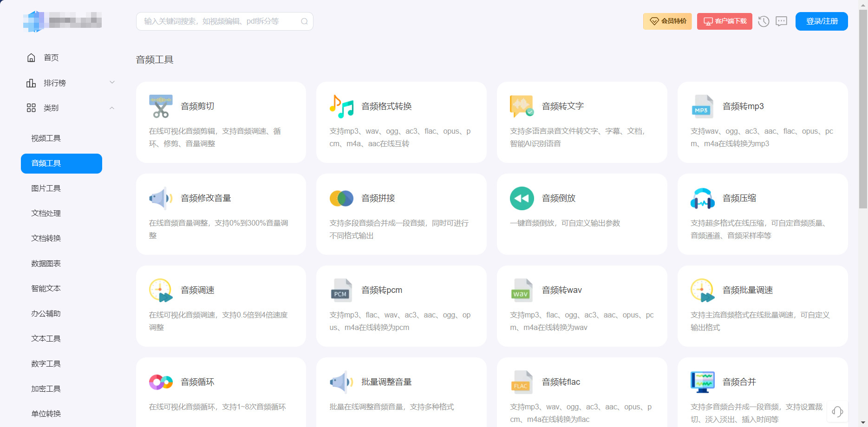Viewport: 868px width, 427px height.
Task: Open customer support headset icon
Action: point(837,411)
